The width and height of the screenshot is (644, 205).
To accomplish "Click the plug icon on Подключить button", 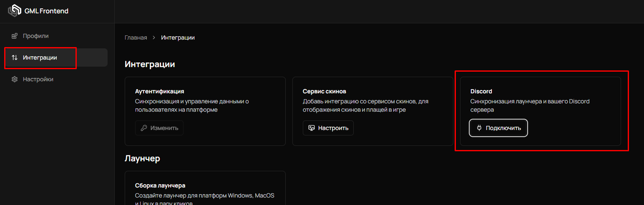I will point(479,128).
